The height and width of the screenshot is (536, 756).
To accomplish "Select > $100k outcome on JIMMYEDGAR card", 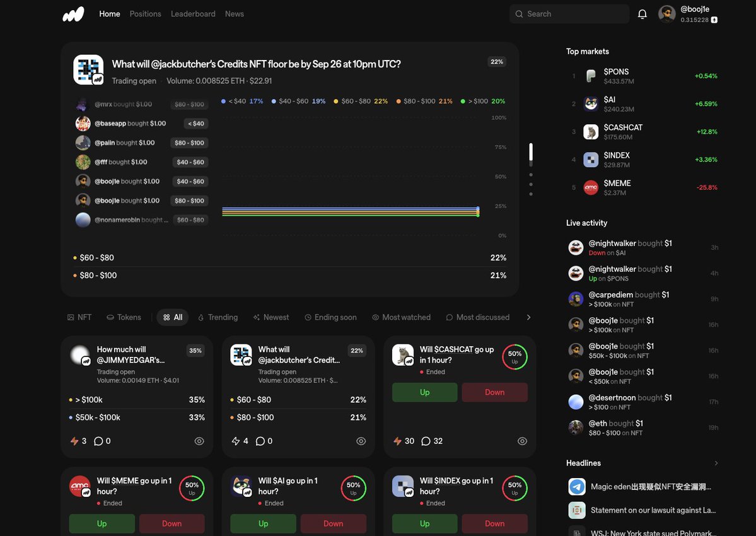I will coord(137,400).
